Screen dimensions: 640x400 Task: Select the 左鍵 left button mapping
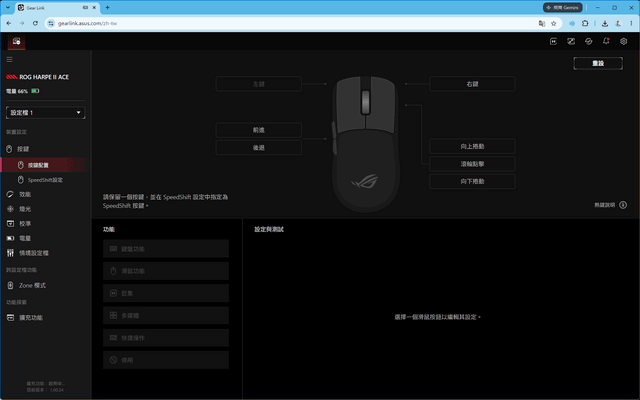[x=259, y=84]
